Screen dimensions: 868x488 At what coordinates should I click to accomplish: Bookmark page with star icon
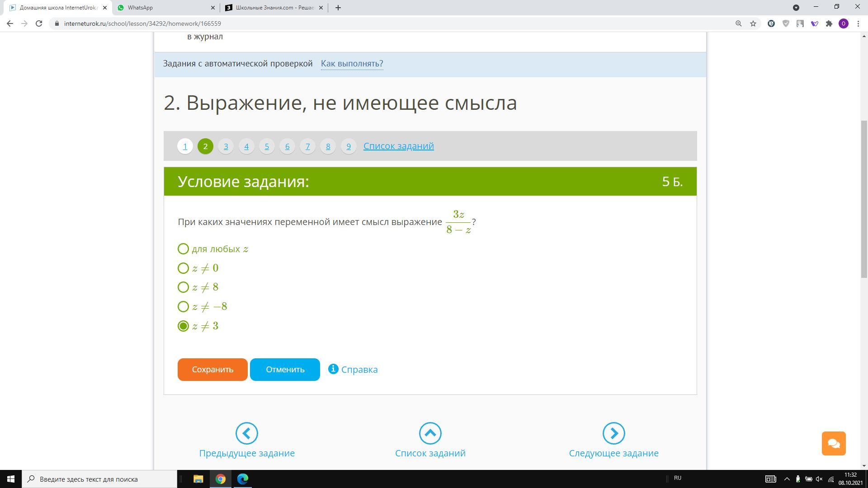pyautogui.click(x=753, y=23)
